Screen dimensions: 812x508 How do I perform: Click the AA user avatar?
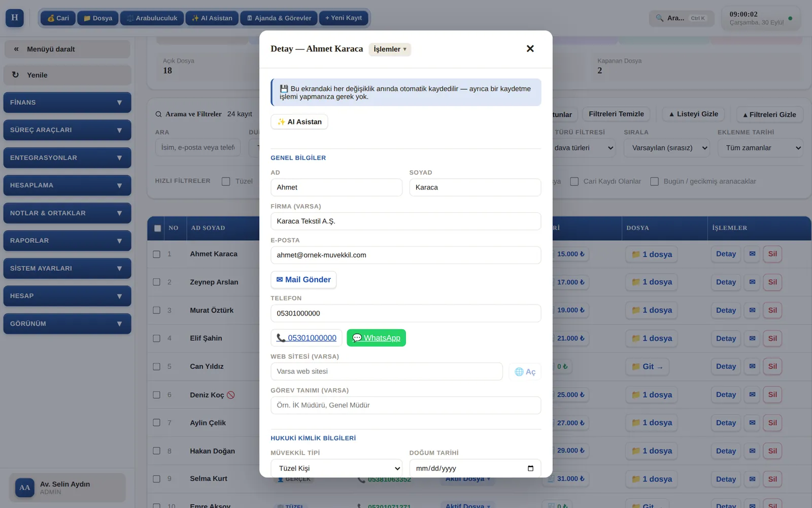pyautogui.click(x=25, y=488)
